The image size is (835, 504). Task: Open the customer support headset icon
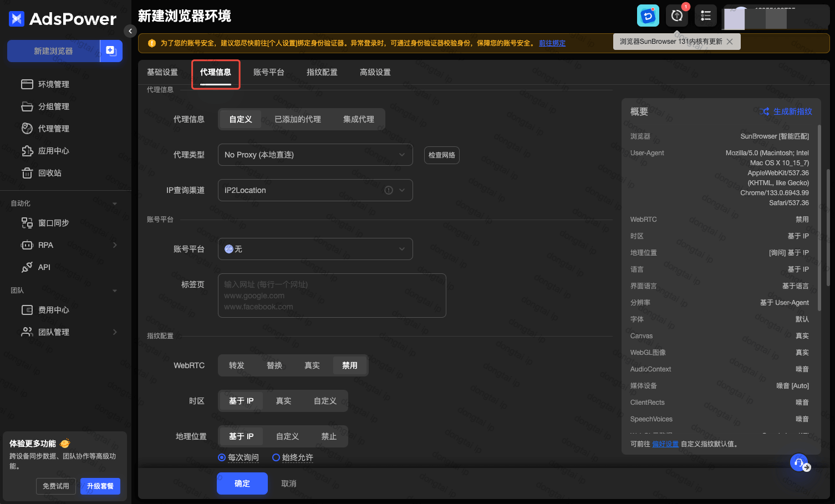(799, 462)
